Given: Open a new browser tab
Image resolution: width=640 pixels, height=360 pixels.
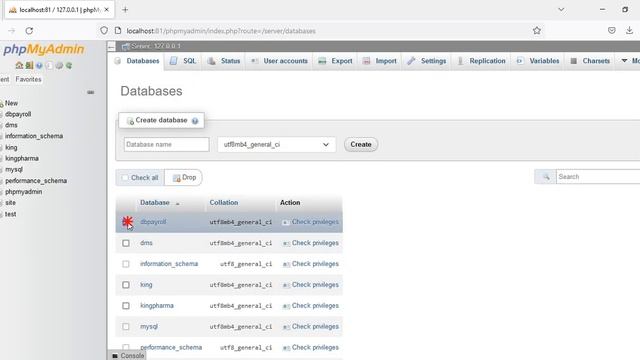Looking at the screenshot, I should [125, 9].
